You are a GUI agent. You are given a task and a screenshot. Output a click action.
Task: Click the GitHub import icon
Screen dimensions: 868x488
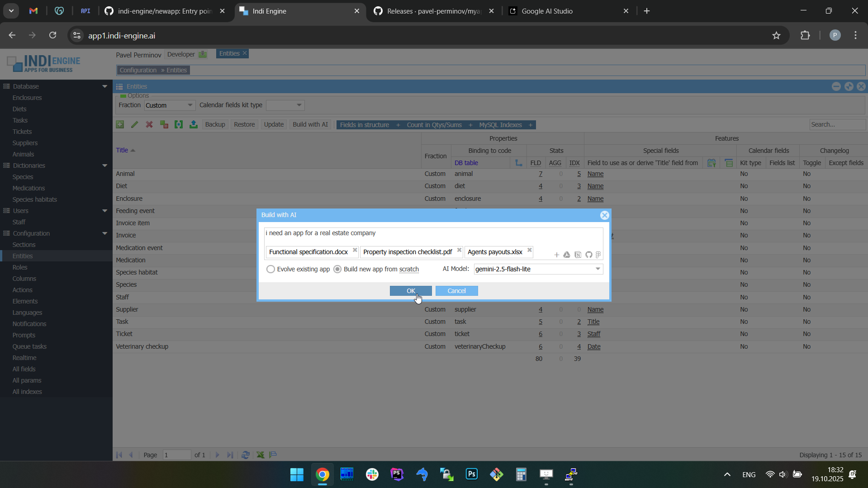(588, 255)
